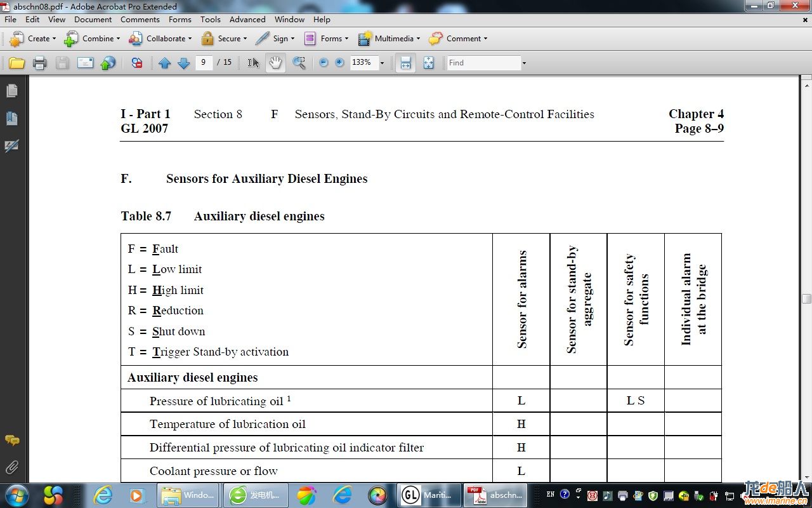Open the Pages navigation panel icon

[12, 91]
